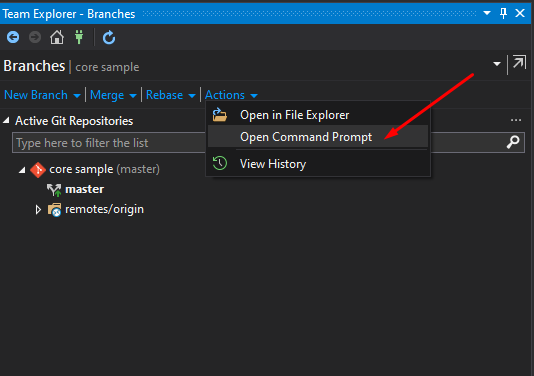The image size is (534, 376).
Task: Click Team Explorer - Branches title text
Action: coord(69,14)
